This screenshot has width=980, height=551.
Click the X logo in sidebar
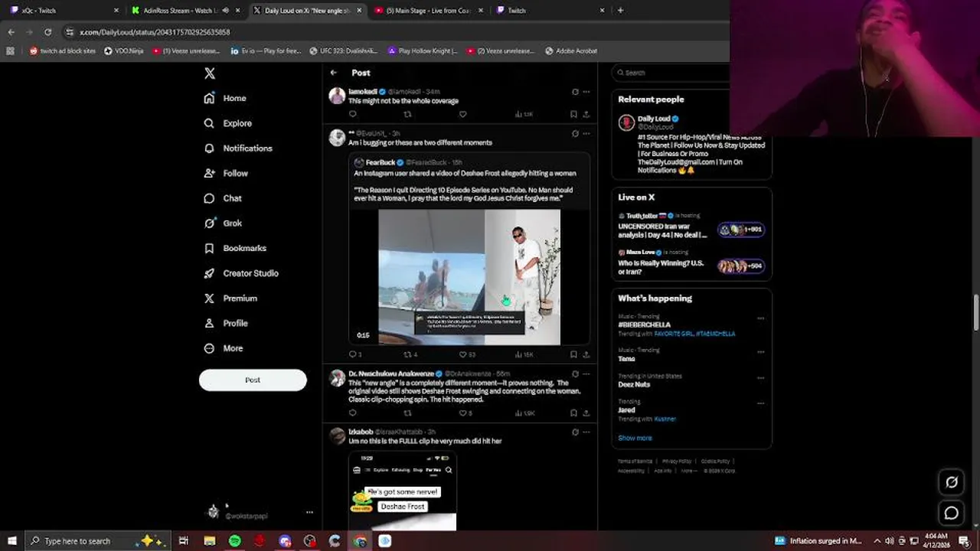(x=210, y=73)
